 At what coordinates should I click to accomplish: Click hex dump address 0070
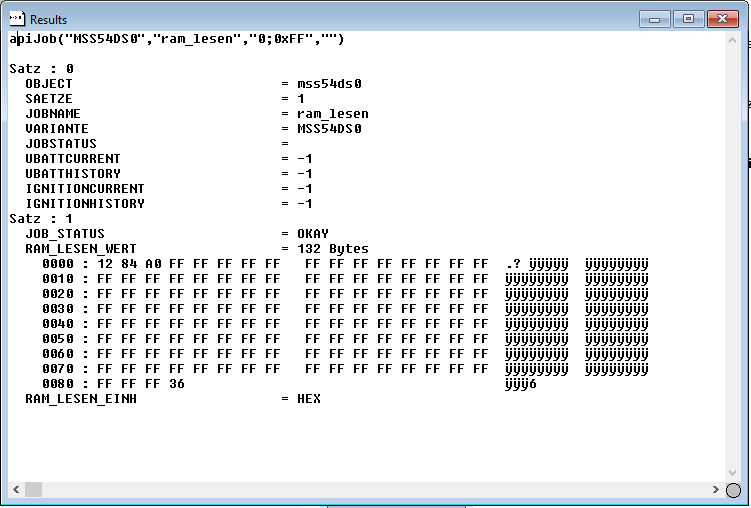point(58,369)
